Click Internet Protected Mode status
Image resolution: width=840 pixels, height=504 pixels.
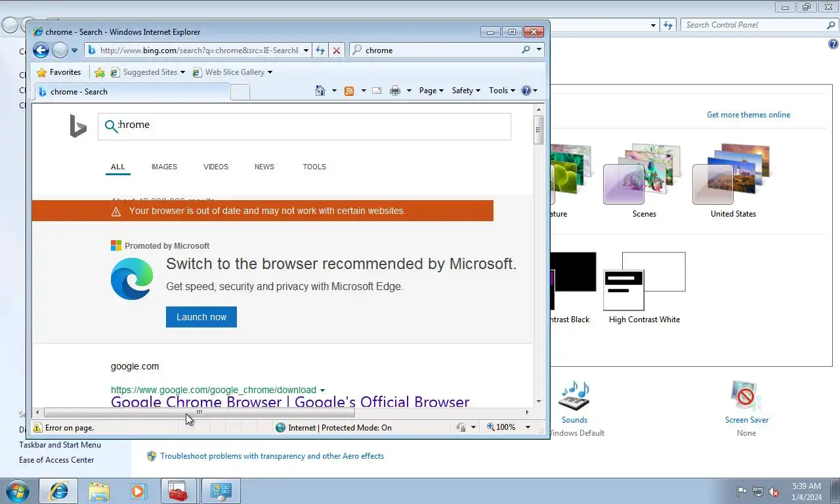333,428
